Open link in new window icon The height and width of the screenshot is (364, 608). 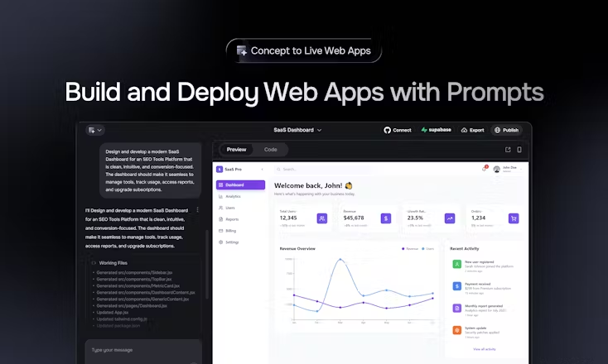point(508,150)
